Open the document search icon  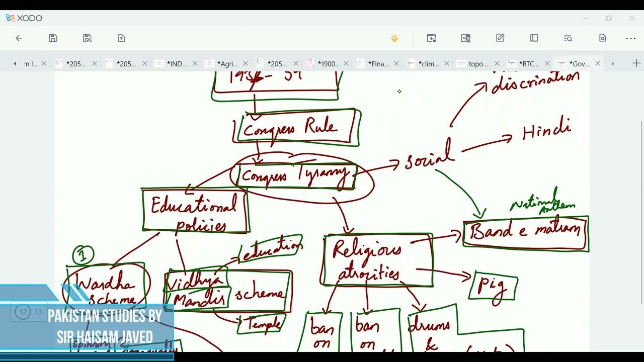[568, 38]
